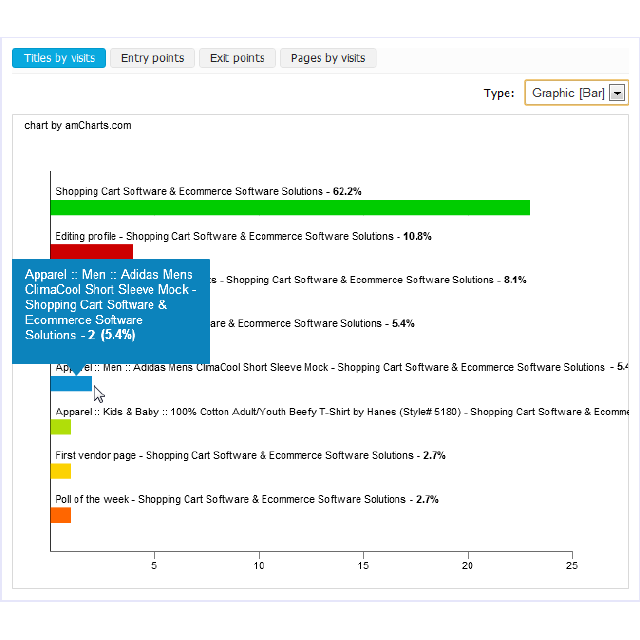Click the yellow First vendor page bar
The height and width of the screenshot is (640, 640).
[x=61, y=471]
